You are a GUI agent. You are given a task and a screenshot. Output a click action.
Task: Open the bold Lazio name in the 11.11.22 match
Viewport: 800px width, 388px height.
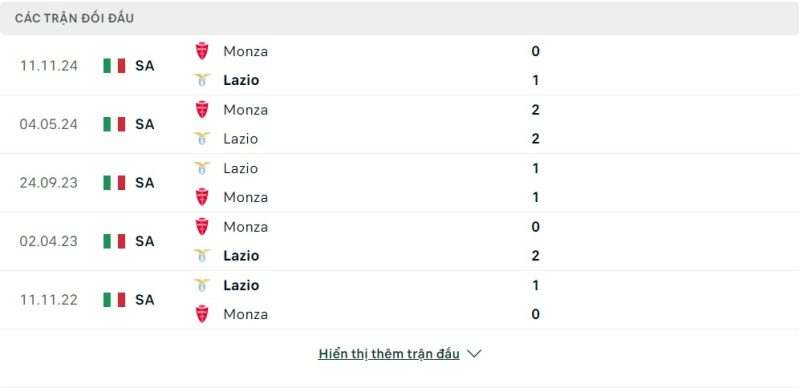[241, 285]
